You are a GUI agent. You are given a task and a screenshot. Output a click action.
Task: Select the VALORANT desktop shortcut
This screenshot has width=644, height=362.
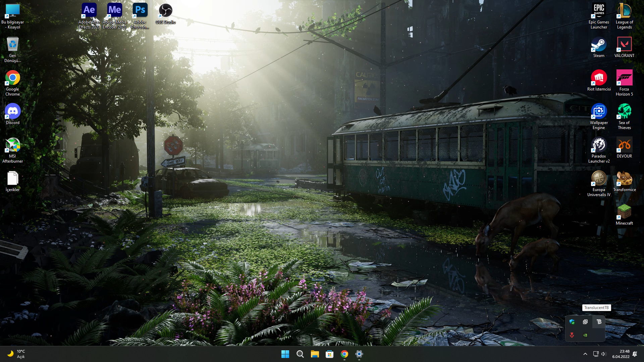pyautogui.click(x=624, y=47)
